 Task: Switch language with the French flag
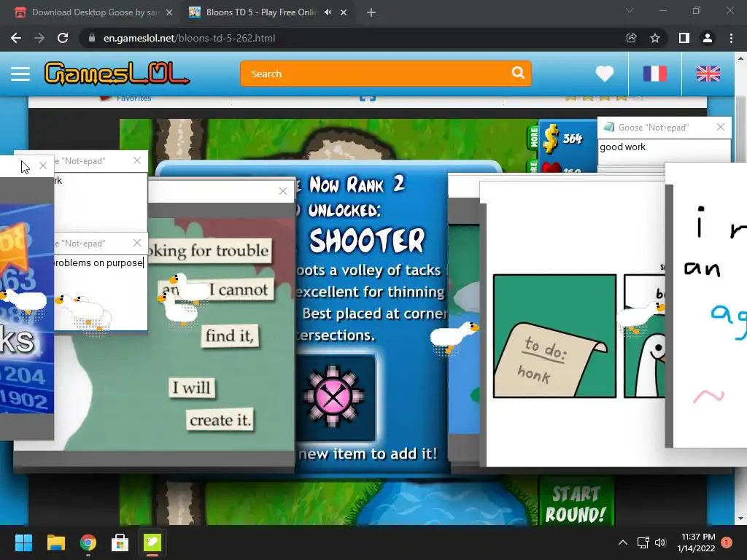pos(654,74)
